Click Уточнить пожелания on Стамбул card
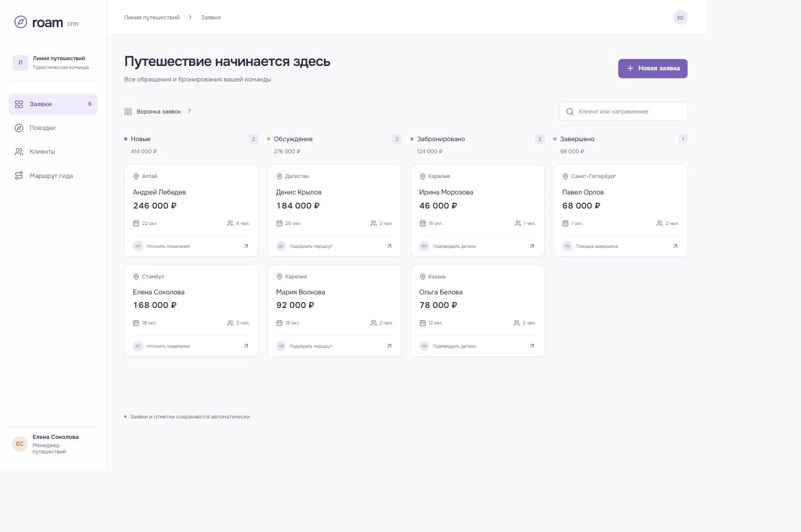 [x=168, y=346]
